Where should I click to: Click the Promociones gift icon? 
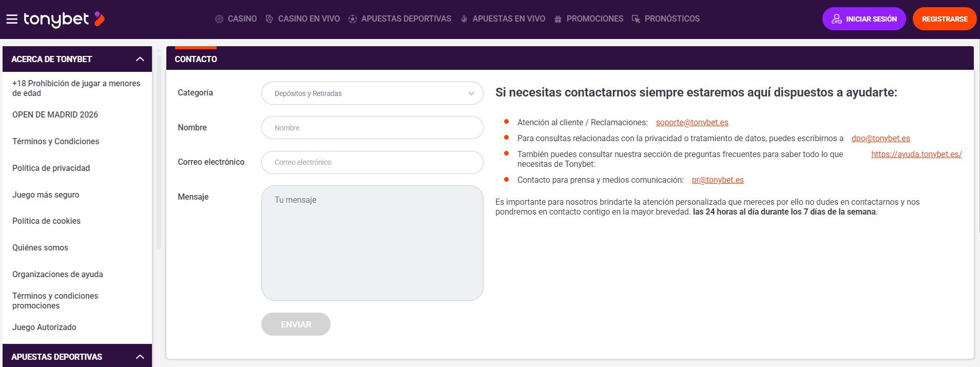pos(558,19)
